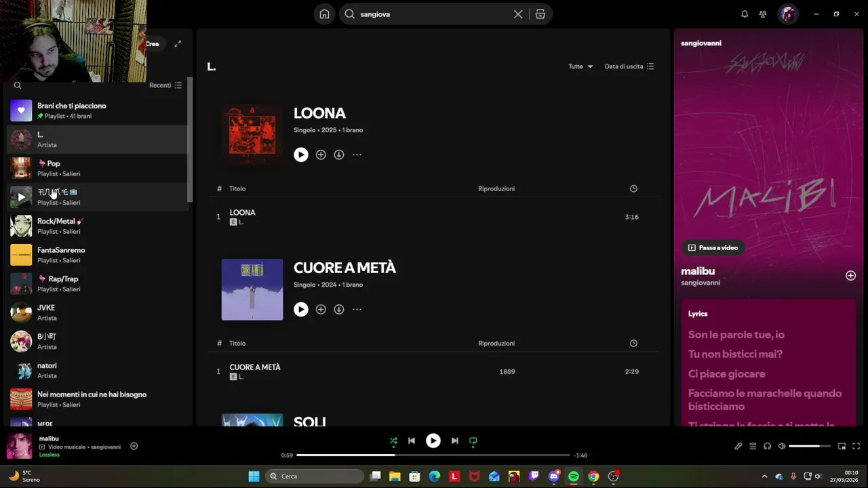Mute the volume speaker icon
Screen dimensions: 868x488
point(782,446)
